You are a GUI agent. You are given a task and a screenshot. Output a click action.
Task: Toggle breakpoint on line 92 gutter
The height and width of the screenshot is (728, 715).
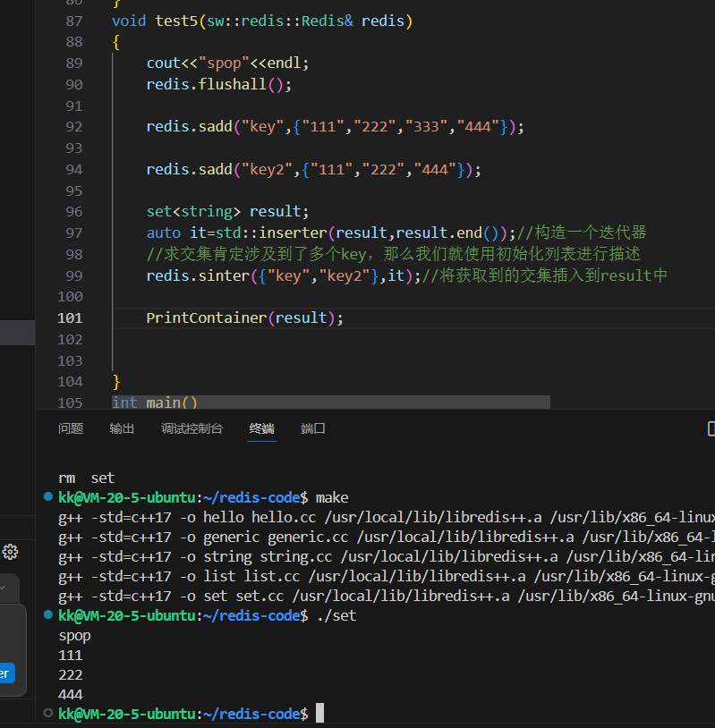point(47,127)
